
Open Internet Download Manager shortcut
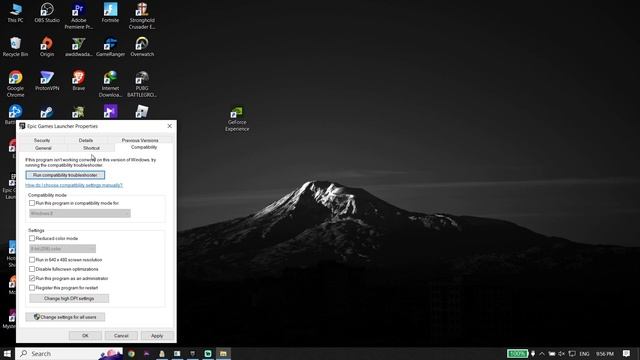coord(110,84)
